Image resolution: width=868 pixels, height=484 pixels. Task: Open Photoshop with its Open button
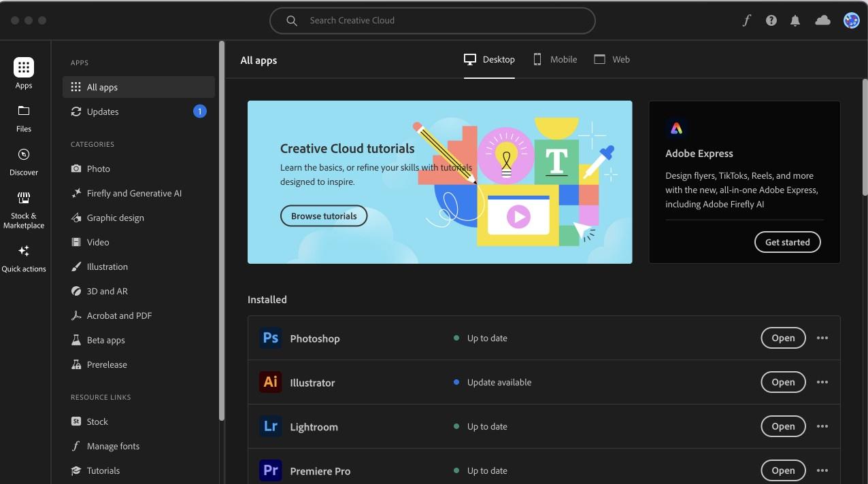783,338
